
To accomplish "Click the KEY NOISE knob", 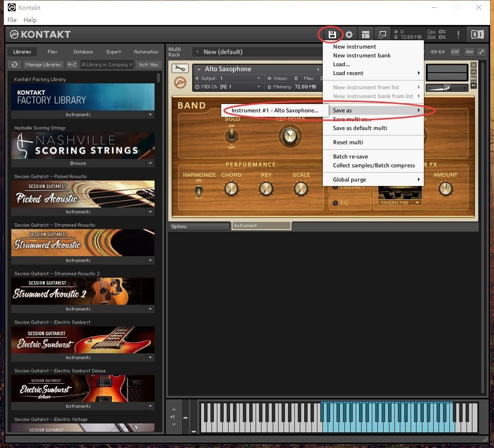I will click(x=290, y=136).
